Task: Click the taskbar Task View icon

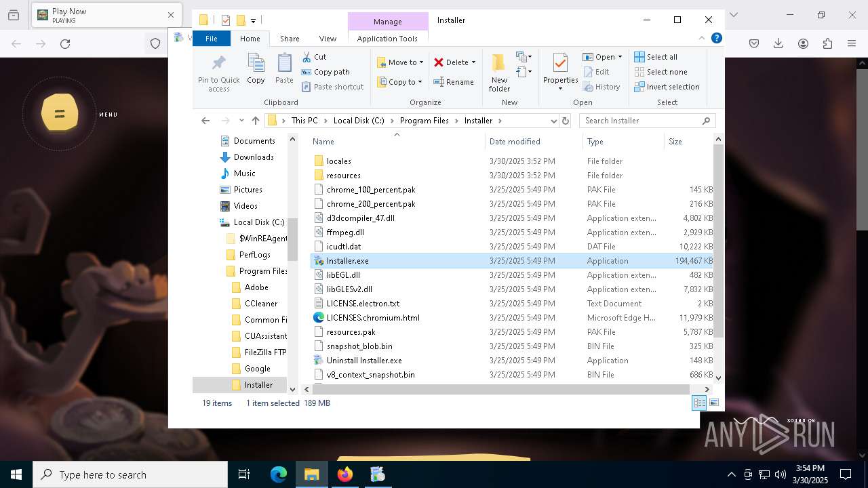Action: (244, 474)
